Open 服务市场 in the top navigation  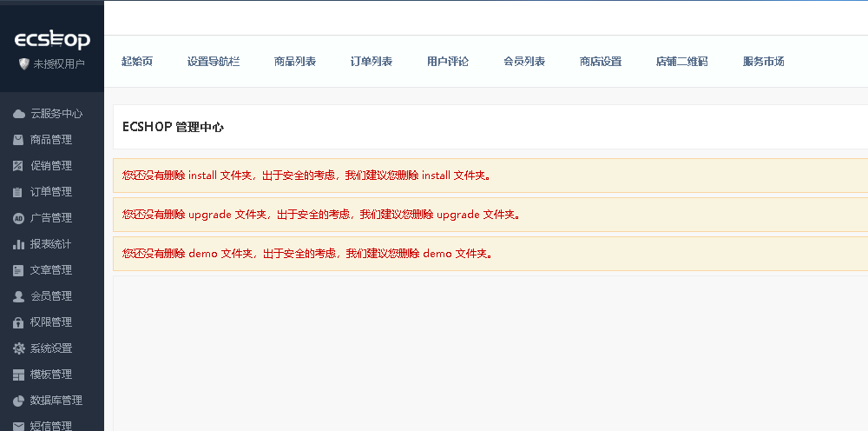763,62
